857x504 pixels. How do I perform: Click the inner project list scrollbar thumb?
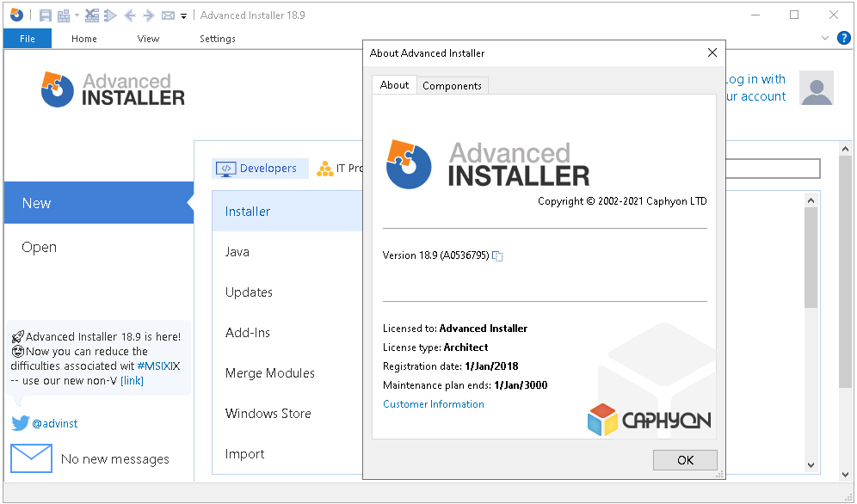(x=811, y=258)
